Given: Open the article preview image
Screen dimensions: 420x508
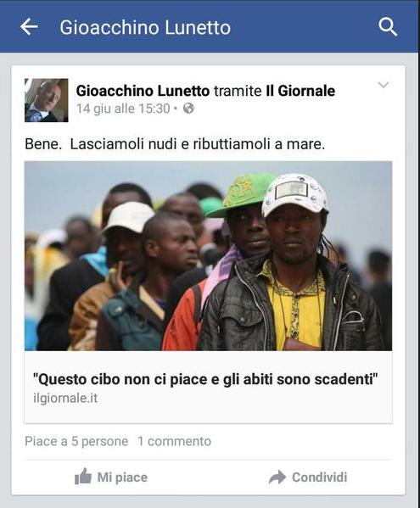Looking at the screenshot, I should click(208, 256).
